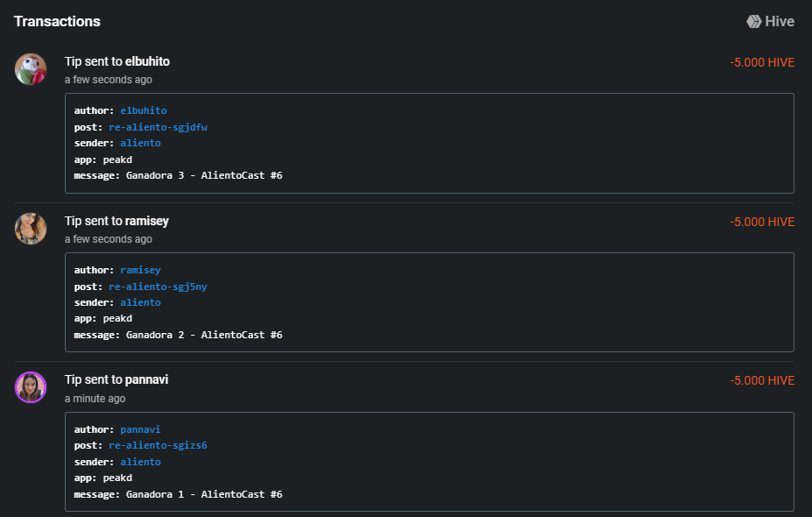Viewport: 812px width, 517px height.
Task: Open post link re-aliento-sgjdfw
Action: [x=158, y=127]
